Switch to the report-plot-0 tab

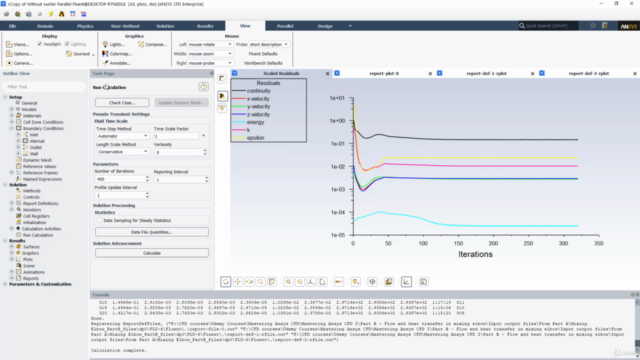384,73
